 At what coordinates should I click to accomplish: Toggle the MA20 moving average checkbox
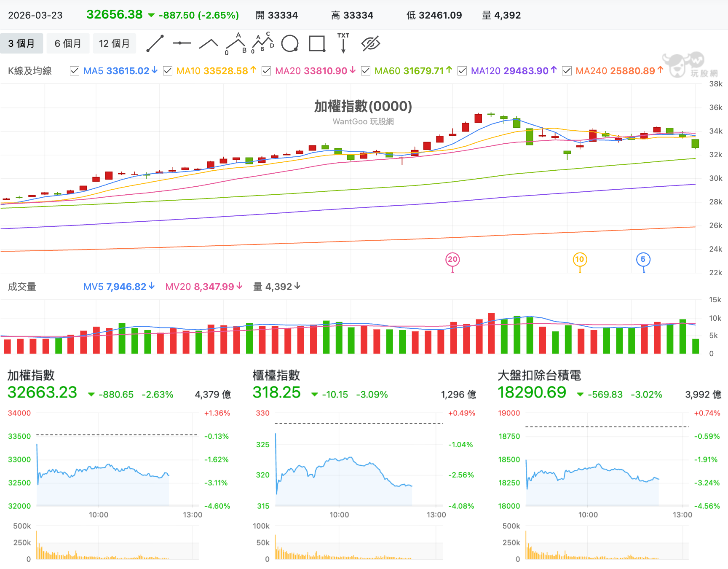pyautogui.click(x=266, y=71)
